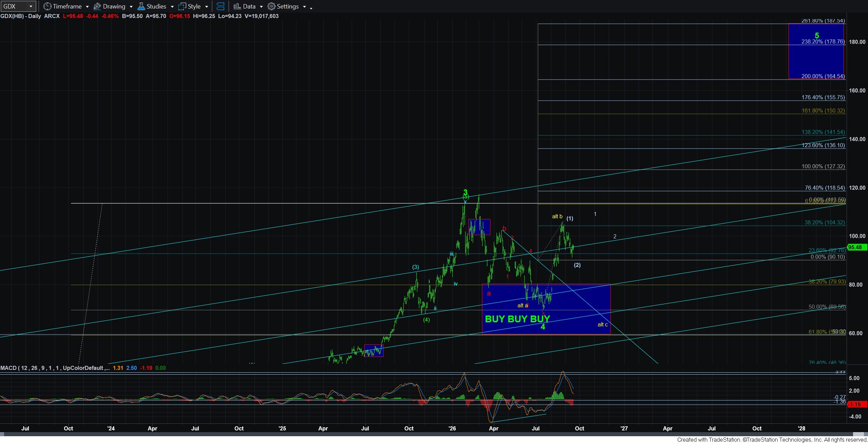
Task: Click the Settings gear icon
Action: click(271, 6)
